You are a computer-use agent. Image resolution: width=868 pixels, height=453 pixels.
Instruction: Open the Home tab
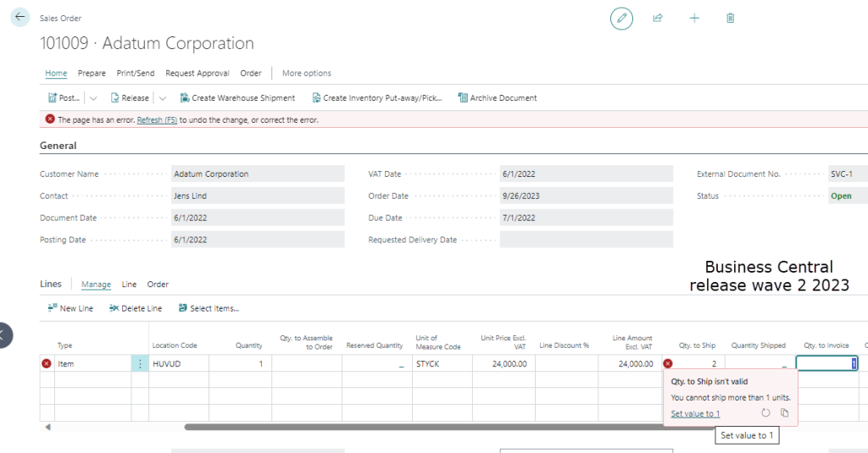[x=56, y=73]
